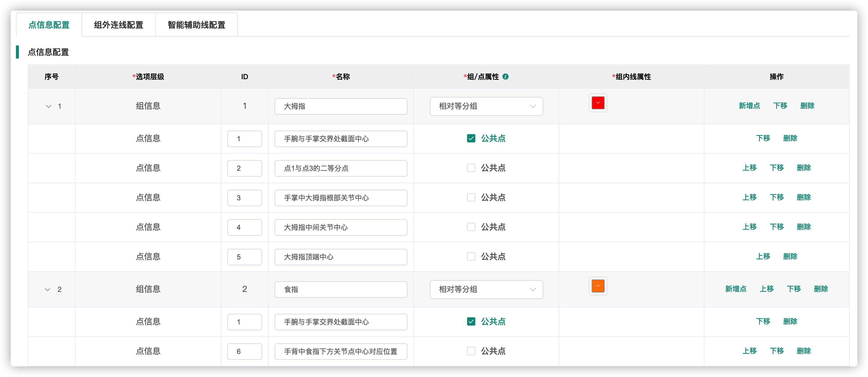868x377 pixels.
Task: Click 上移 for the 食指 group
Action: (766, 289)
